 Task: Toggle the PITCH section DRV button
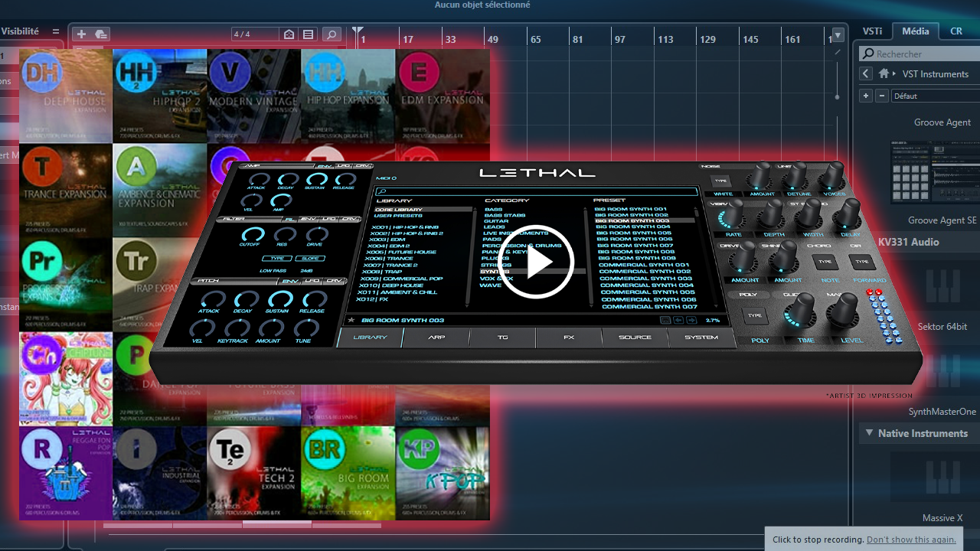click(x=334, y=281)
